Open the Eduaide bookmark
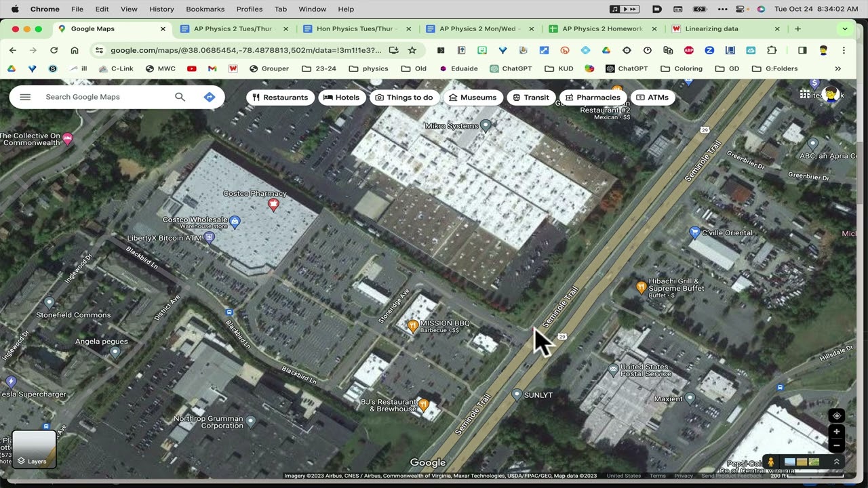868x488 pixels. pos(458,68)
